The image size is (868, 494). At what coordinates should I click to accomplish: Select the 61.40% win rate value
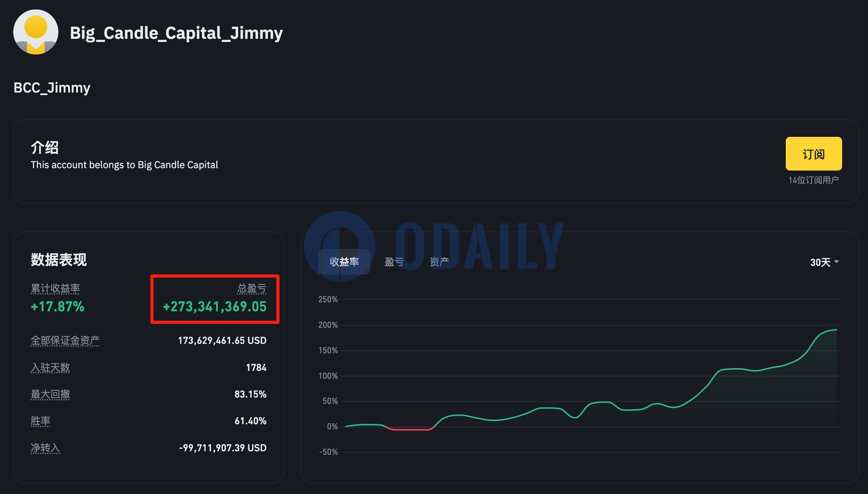[250, 421]
